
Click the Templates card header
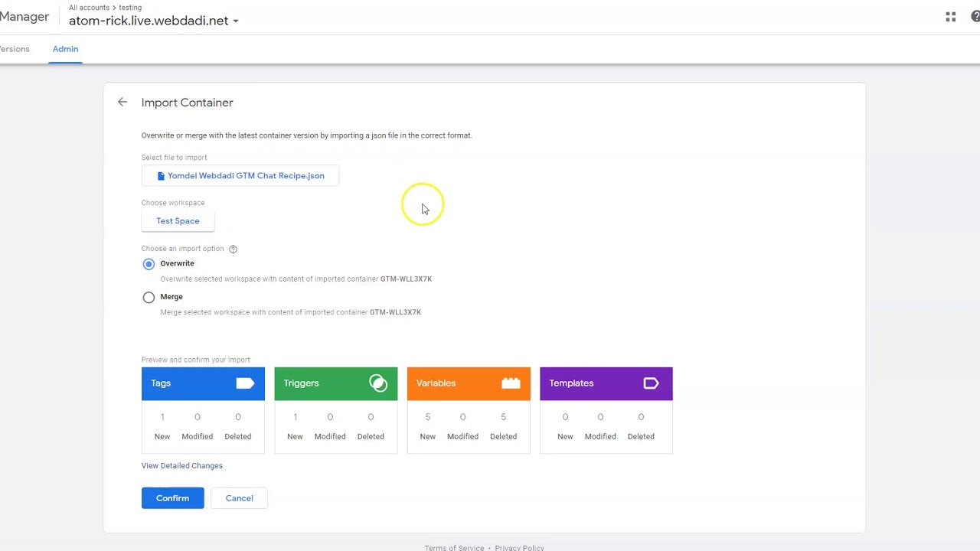[x=606, y=383]
